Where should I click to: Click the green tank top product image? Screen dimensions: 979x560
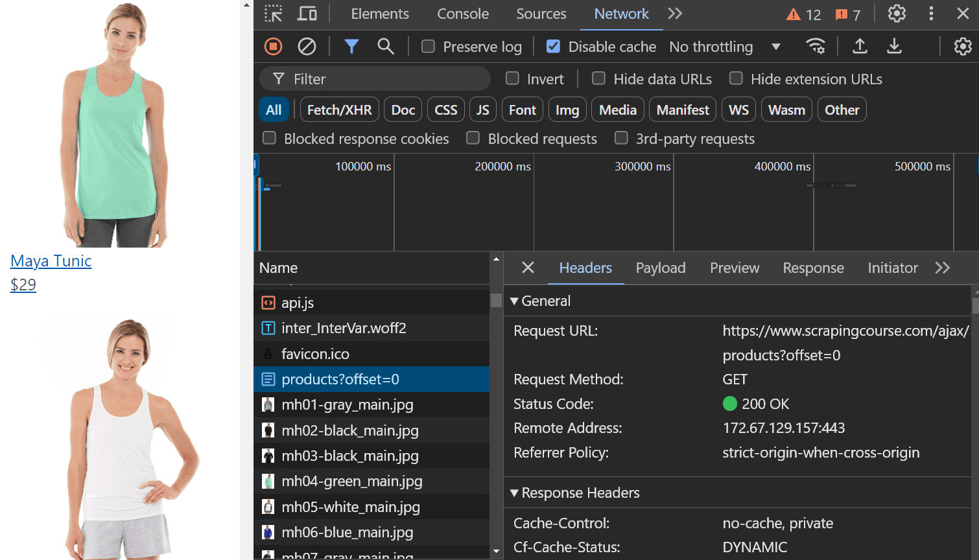(x=117, y=124)
